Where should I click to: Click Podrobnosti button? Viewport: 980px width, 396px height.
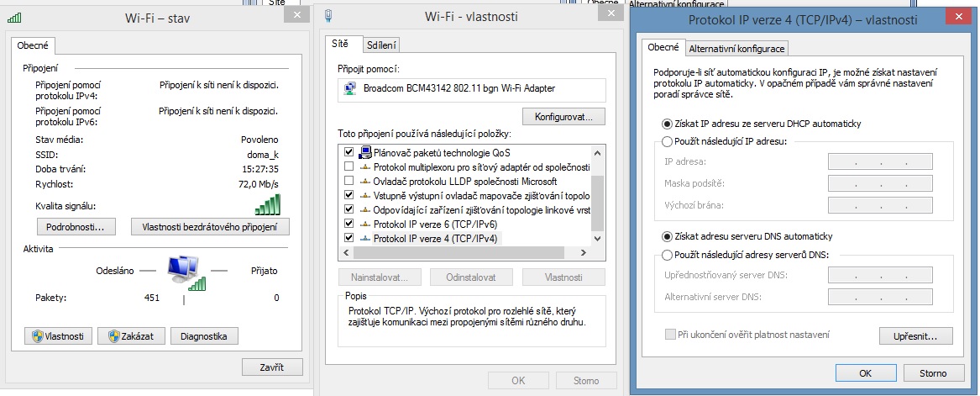[76, 226]
